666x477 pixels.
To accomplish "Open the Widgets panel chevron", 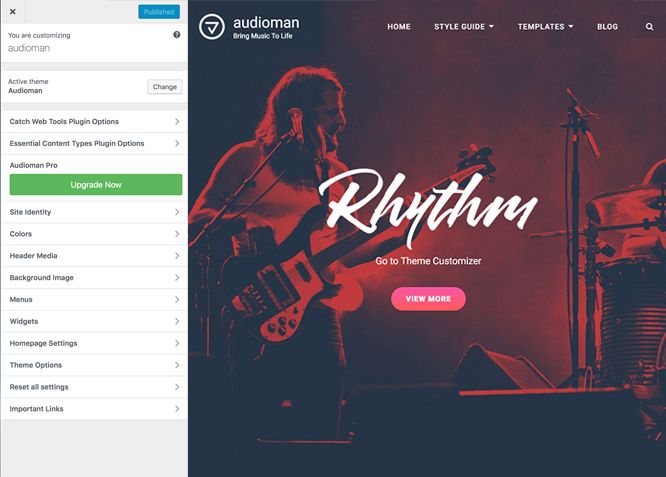I will click(177, 322).
